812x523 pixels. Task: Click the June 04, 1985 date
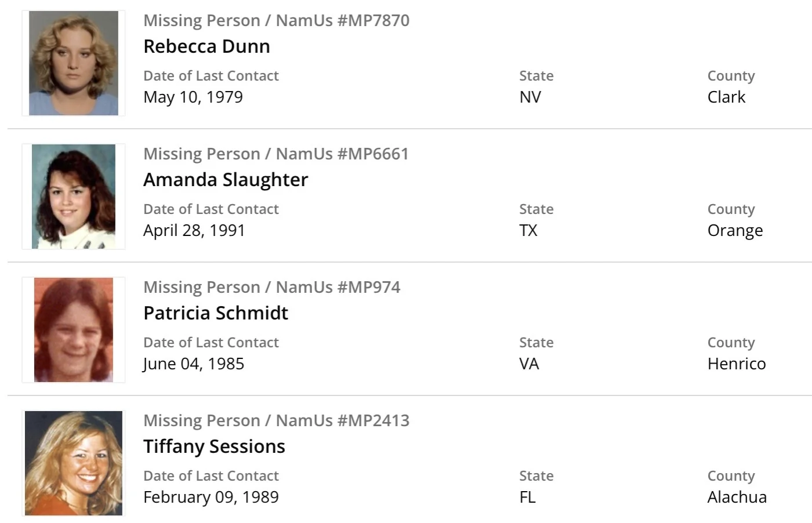pyautogui.click(x=194, y=364)
